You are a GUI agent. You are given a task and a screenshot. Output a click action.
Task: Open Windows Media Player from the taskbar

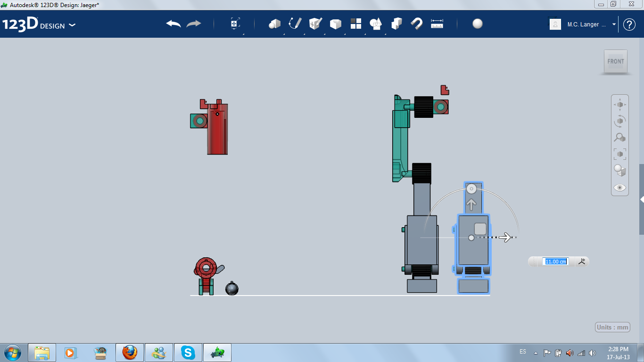click(x=70, y=353)
